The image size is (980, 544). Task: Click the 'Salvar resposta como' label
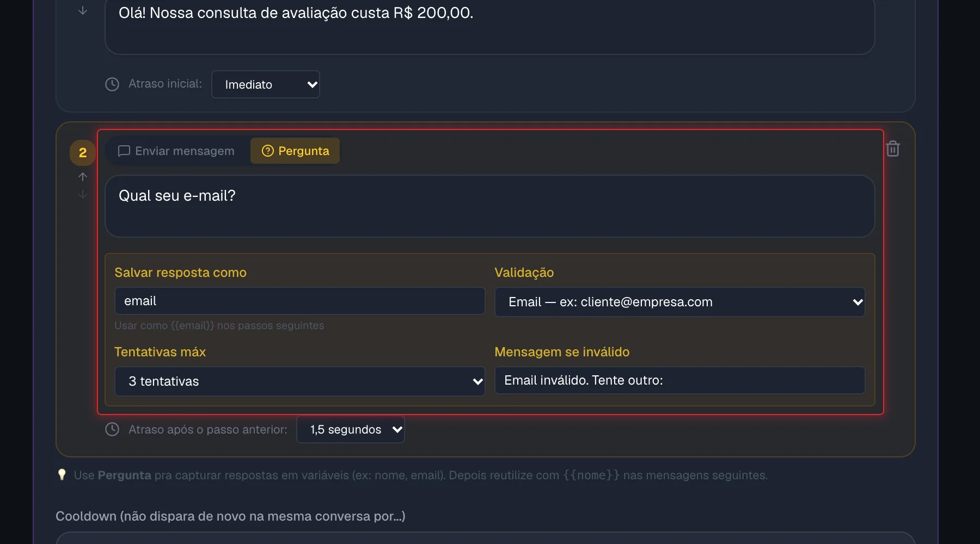[181, 273]
